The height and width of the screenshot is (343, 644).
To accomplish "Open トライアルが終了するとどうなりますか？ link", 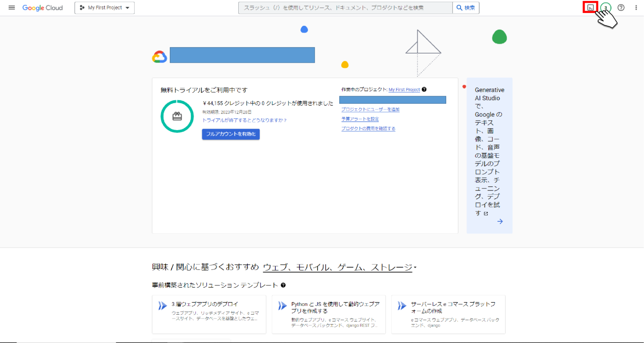I will 244,120.
